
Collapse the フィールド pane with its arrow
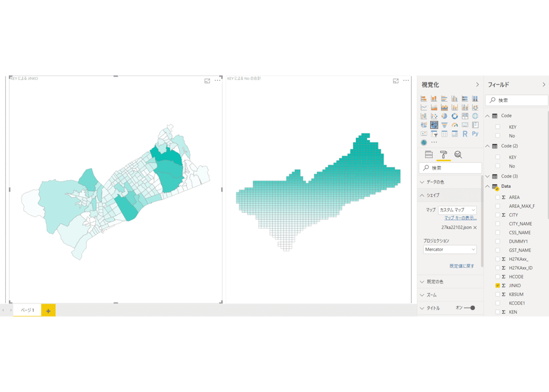[x=544, y=85]
